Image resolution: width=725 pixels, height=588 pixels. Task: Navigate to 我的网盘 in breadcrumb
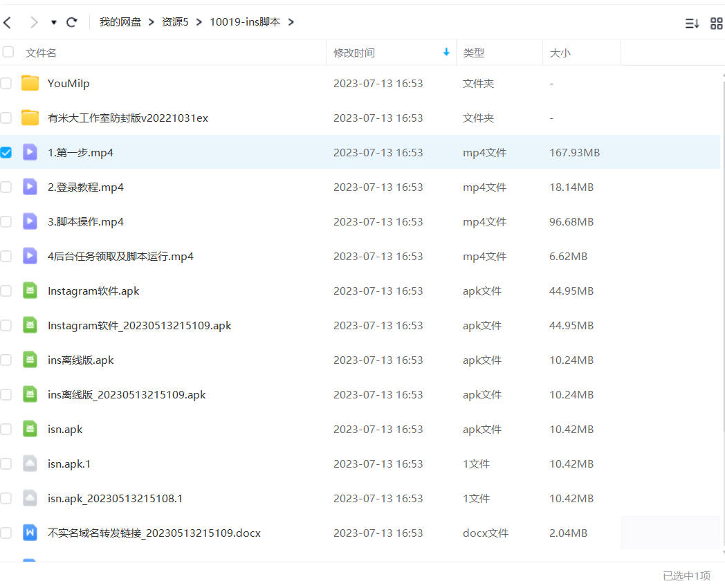point(120,22)
